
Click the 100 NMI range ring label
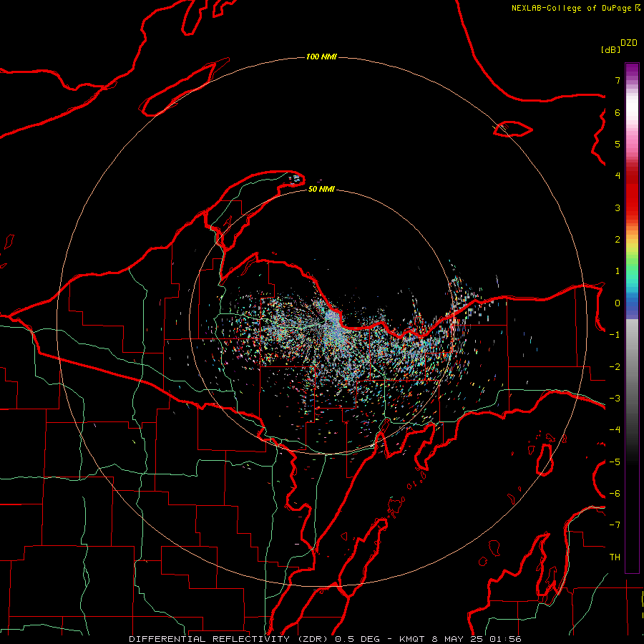[321, 57]
